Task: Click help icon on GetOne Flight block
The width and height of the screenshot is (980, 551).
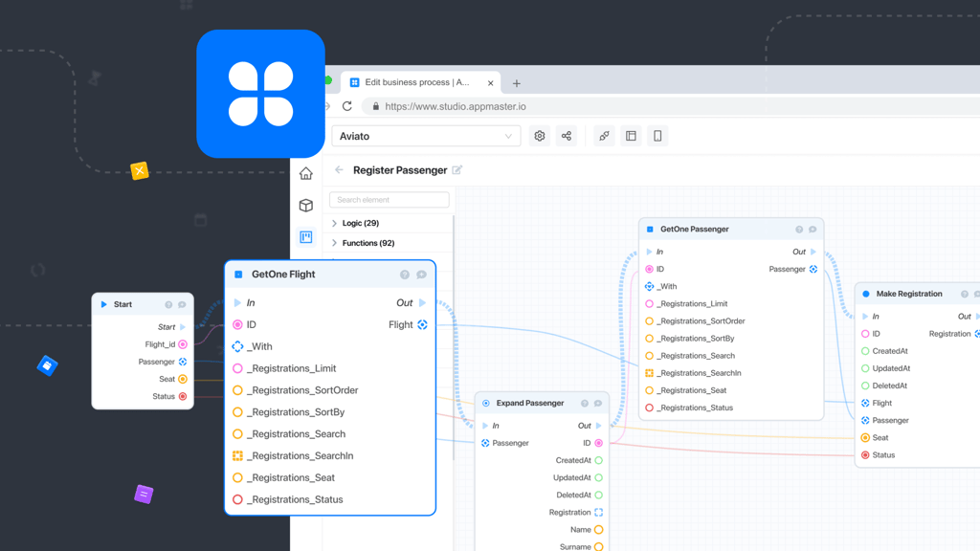Action: tap(404, 275)
